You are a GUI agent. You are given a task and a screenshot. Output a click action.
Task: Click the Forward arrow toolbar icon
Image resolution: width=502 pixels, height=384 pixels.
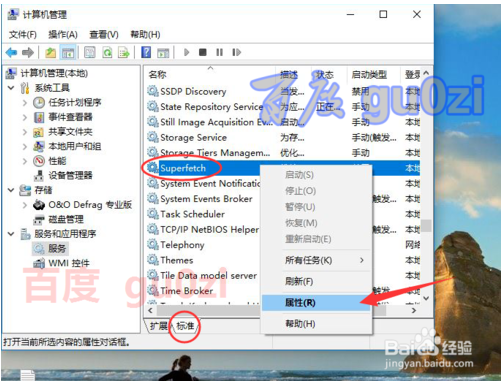pos(28,53)
